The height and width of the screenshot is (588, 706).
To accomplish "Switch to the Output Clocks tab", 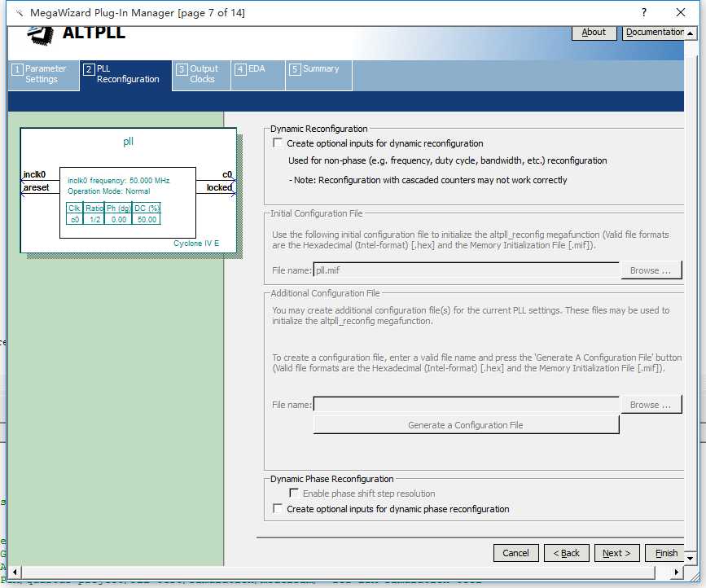I will click(201, 75).
